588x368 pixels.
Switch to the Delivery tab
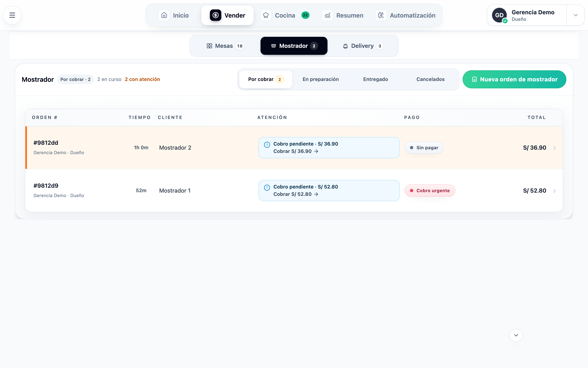(363, 46)
